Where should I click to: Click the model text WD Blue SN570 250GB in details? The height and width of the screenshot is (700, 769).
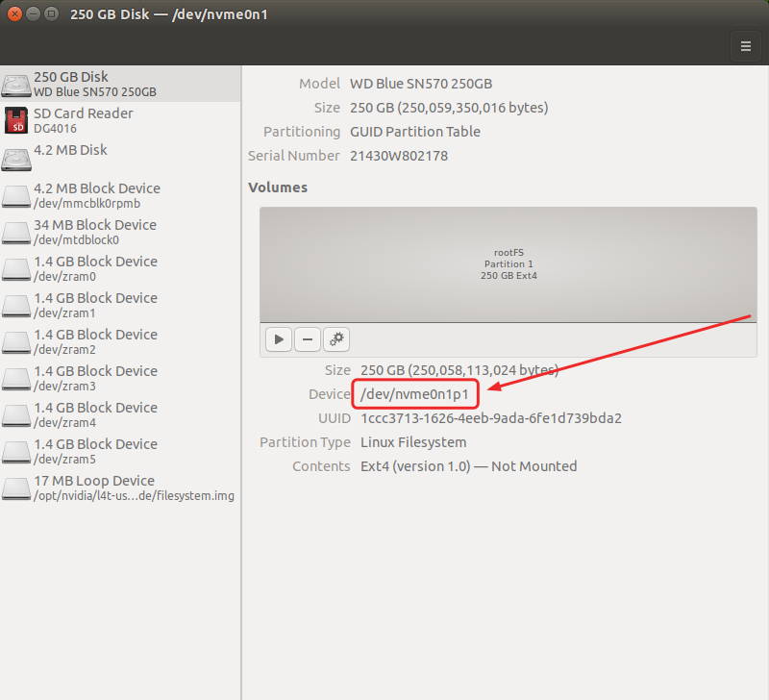pos(421,84)
